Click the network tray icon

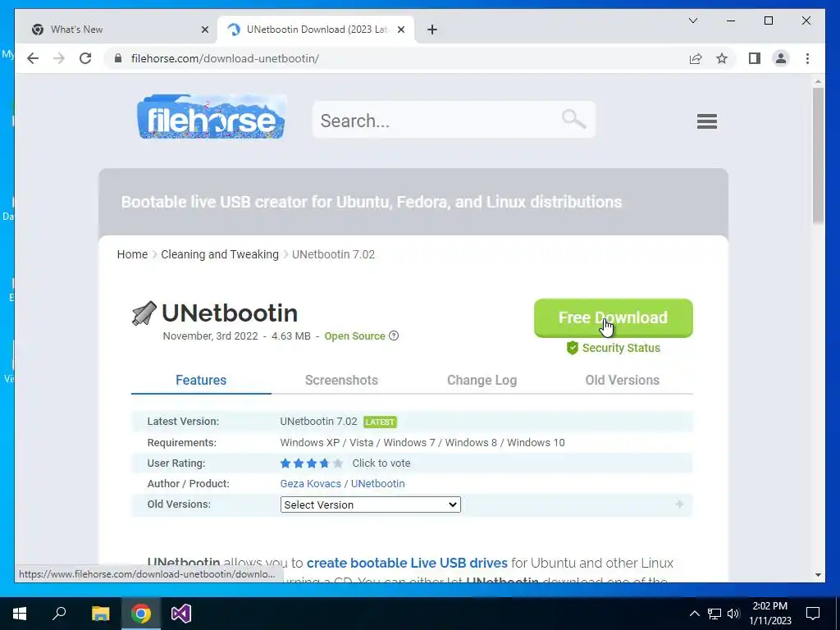(x=714, y=614)
